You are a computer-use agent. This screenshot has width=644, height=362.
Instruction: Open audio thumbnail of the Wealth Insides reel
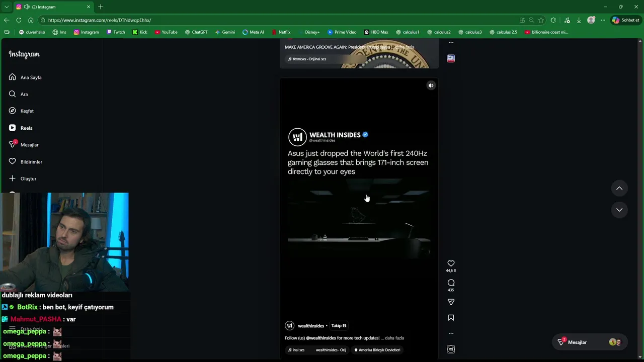[x=451, y=349]
